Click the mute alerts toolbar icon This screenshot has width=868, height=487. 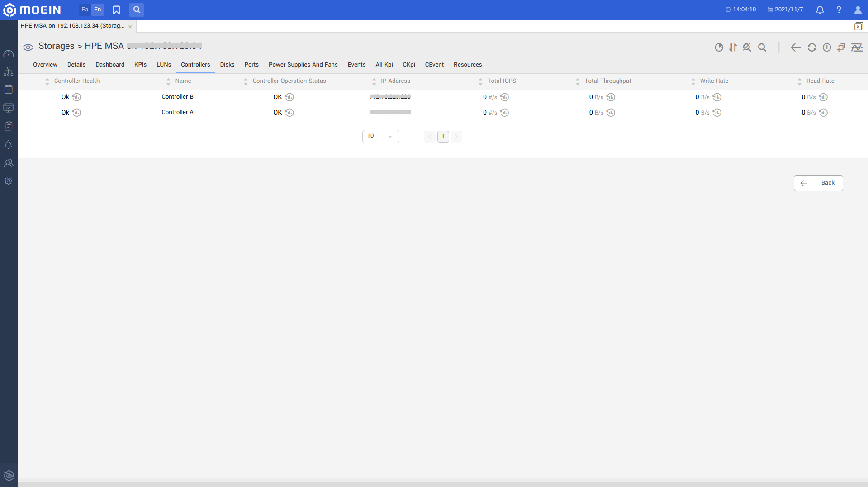click(747, 48)
